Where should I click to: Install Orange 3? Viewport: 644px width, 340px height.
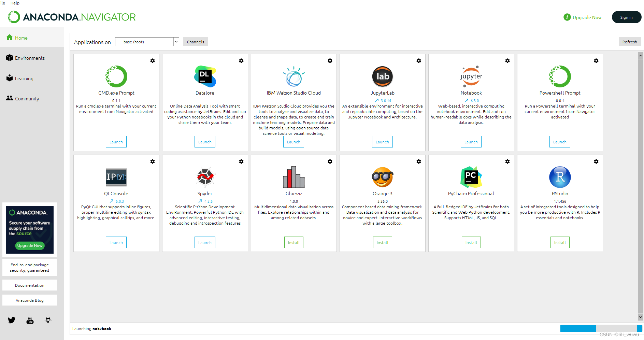coord(383,242)
